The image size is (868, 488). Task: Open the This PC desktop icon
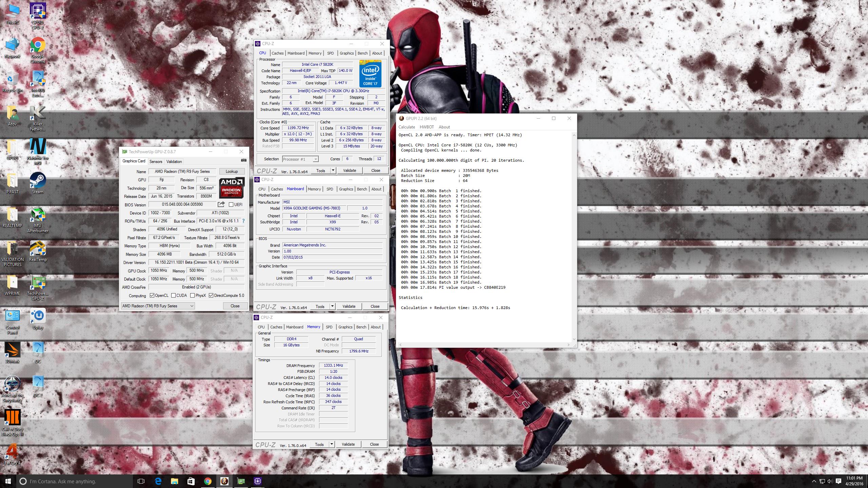(13, 14)
